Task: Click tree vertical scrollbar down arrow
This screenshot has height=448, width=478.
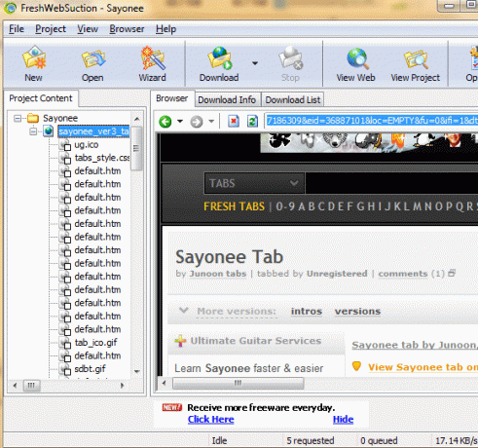Action: coord(137,371)
